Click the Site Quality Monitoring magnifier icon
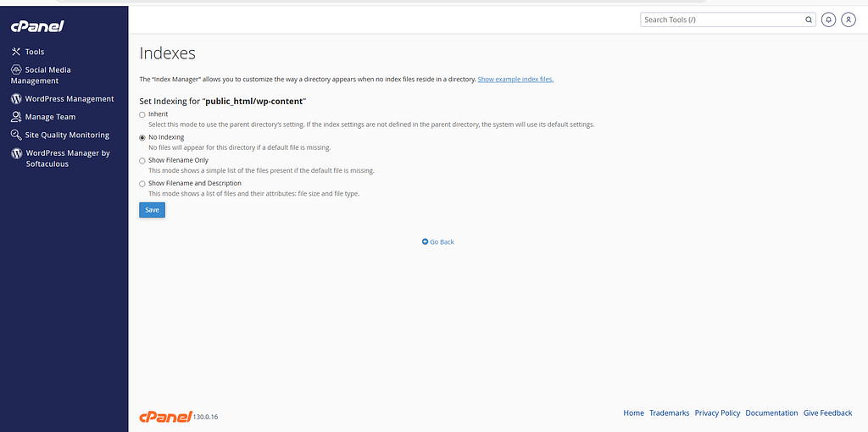This screenshot has height=432, width=868. tap(16, 135)
